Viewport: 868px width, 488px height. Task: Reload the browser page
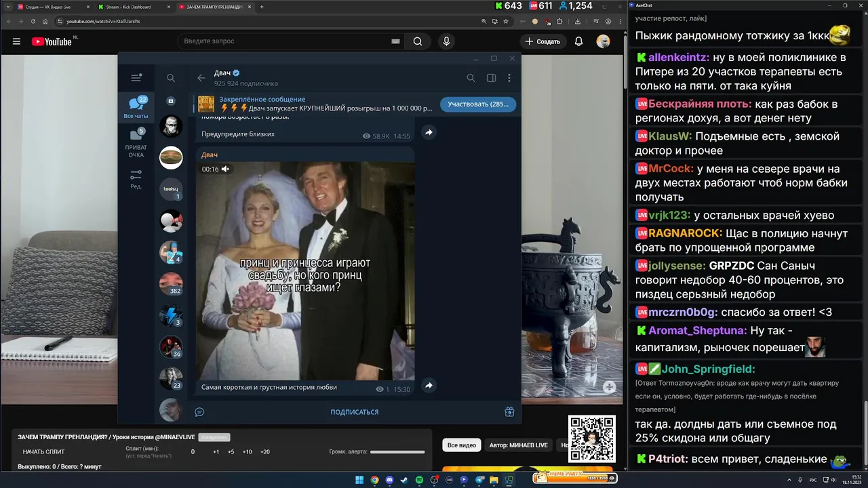point(34,21)
